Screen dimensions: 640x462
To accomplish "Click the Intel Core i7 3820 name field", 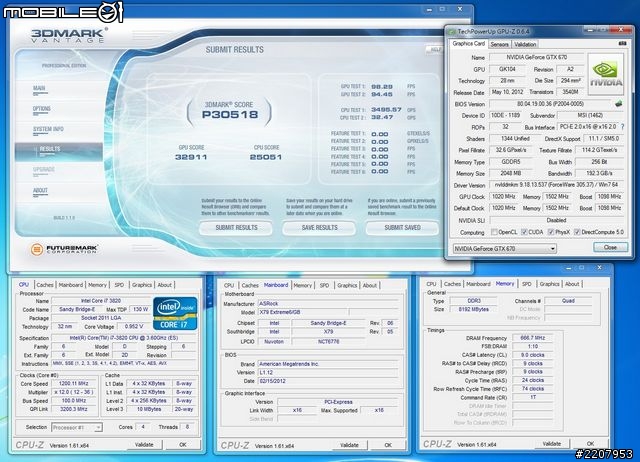I will 100,301.
